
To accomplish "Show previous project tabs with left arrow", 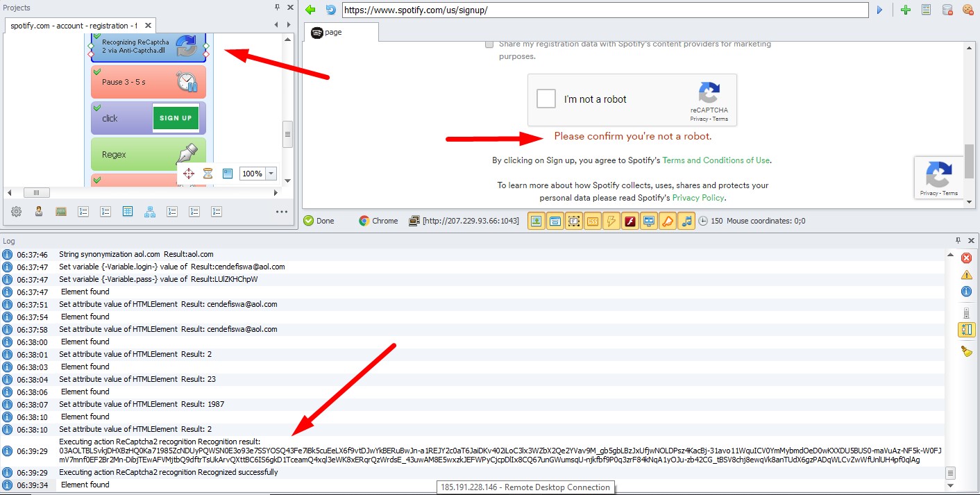I will [x=276, y=25].
